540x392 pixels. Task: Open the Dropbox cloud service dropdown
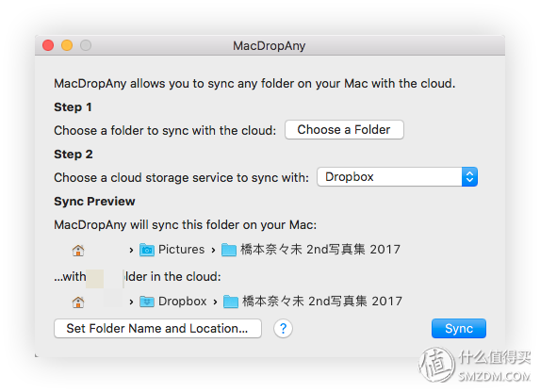(397, 177)
